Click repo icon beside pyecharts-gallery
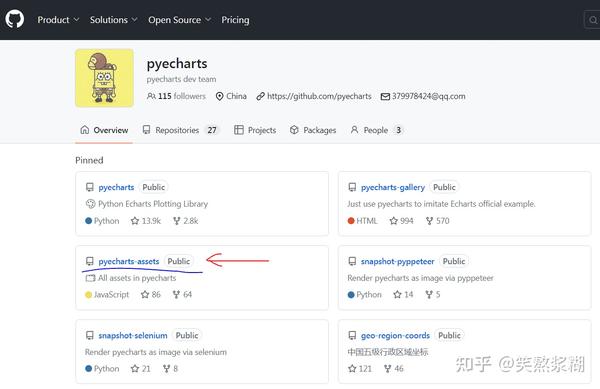Viewport: 600px width, 389px height. [x=352, y=187]
